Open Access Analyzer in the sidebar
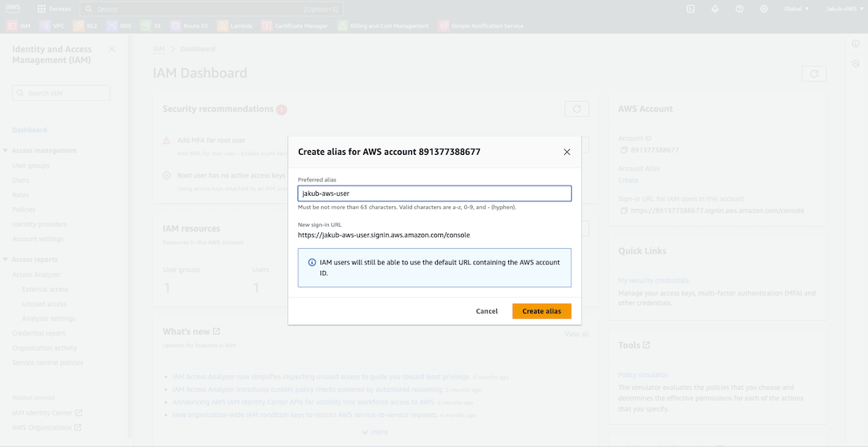868x447 pixels. point(36,275)
